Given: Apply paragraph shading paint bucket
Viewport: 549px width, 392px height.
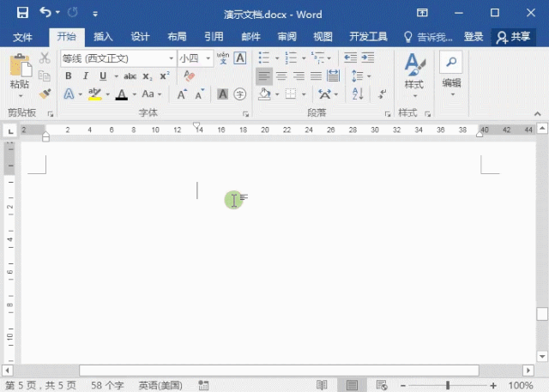Looking at the screenshot, I should point(265,94).
